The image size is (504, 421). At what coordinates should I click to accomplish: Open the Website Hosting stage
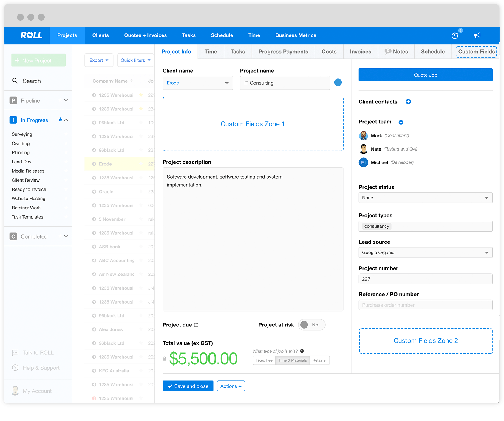[x=29, y=199]
